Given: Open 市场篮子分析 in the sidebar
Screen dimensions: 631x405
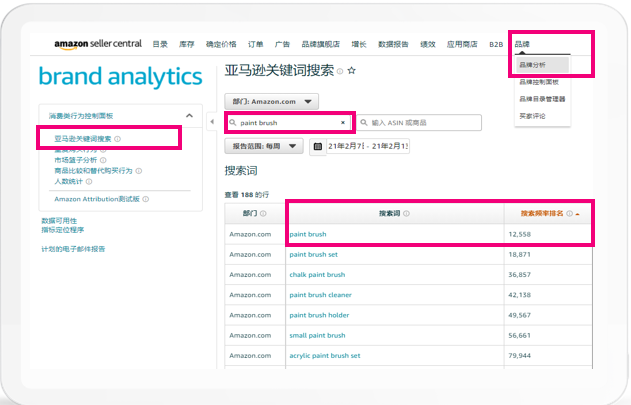Looking at the screenshot, I should (76, 160).
